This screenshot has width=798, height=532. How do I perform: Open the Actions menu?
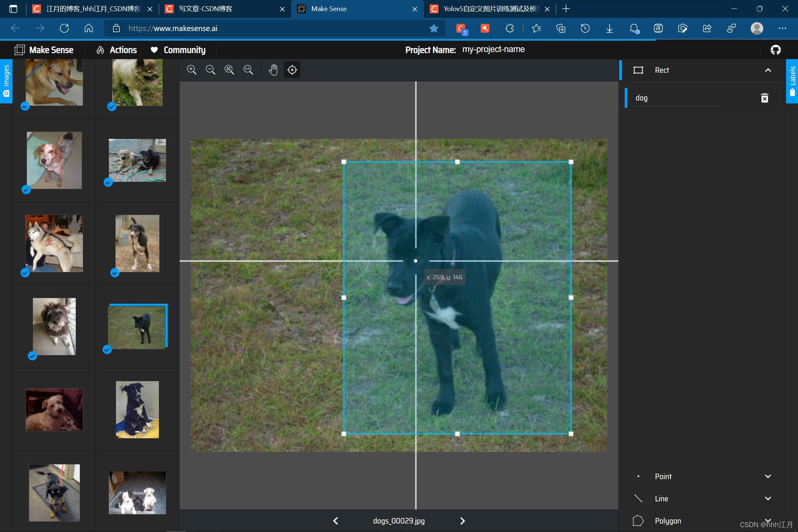117,50
